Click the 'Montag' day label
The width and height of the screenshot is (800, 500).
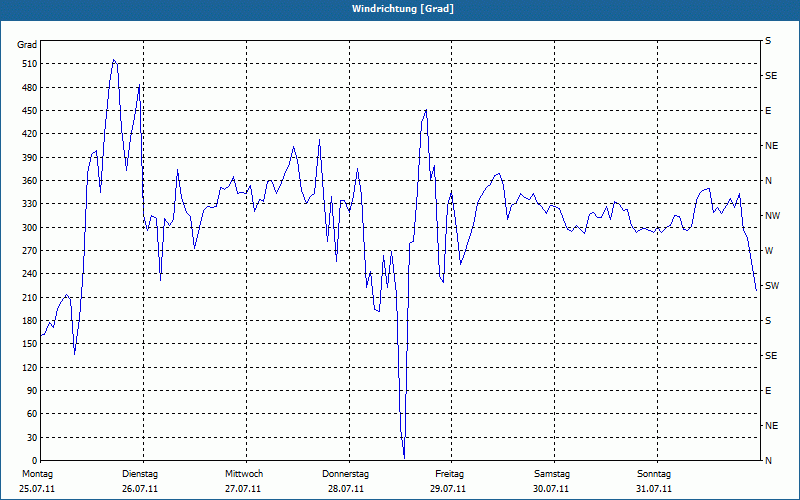pos(37,474)
